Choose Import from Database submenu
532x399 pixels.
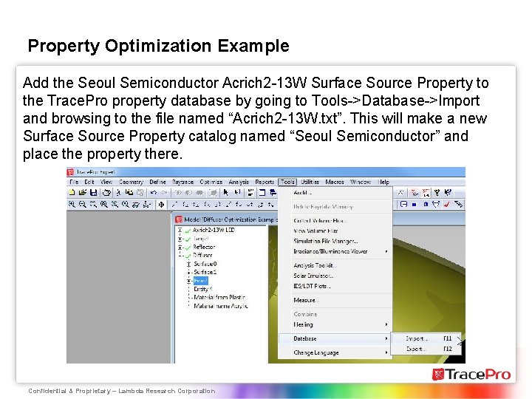[x=427, y=338]
